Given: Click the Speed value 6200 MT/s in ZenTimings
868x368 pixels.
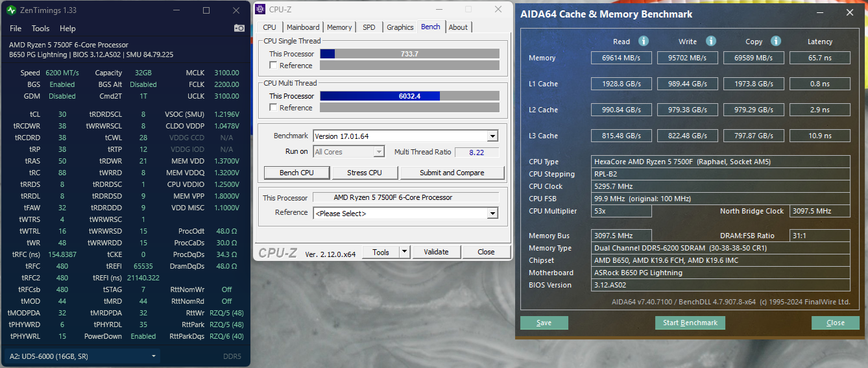Looking at the screenshot, I should tap(62, 73).
